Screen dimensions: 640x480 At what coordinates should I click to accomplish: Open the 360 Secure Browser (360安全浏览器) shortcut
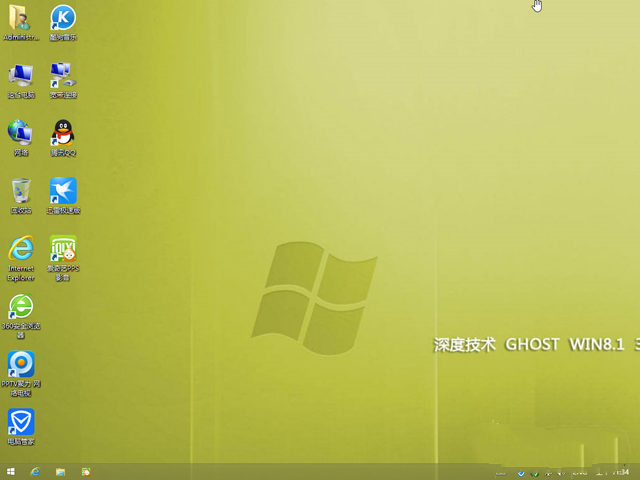pyautogui.click(x=20, y=306)
